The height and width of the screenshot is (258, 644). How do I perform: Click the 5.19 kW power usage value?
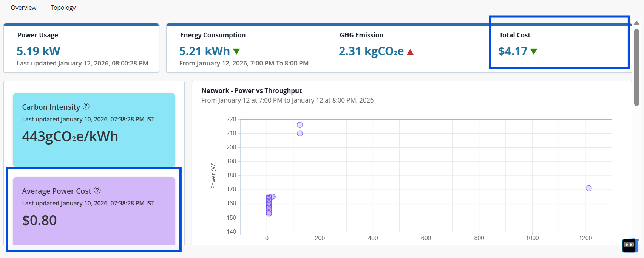click(38, 51)
